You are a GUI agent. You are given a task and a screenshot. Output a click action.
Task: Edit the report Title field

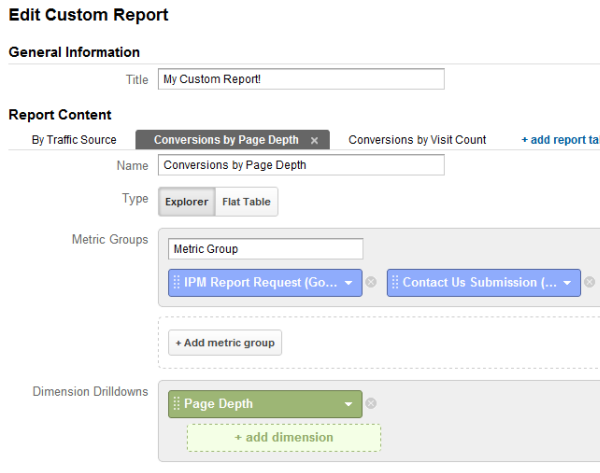(300, 80)
